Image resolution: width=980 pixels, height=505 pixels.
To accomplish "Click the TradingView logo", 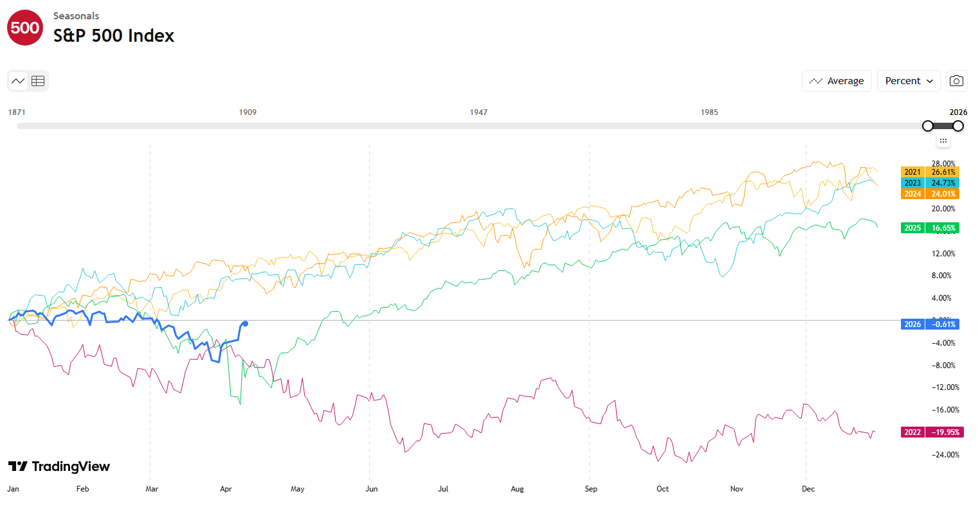I will [59, 466].
